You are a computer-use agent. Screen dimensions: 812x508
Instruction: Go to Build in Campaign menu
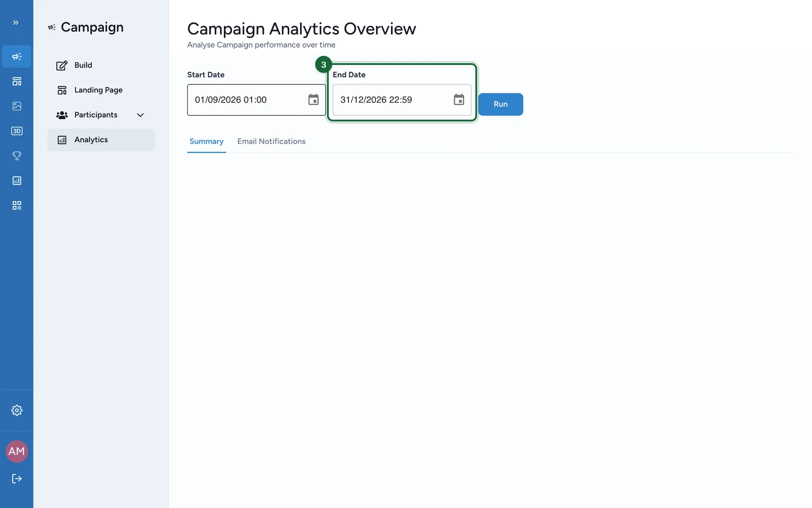coord(101,65)
